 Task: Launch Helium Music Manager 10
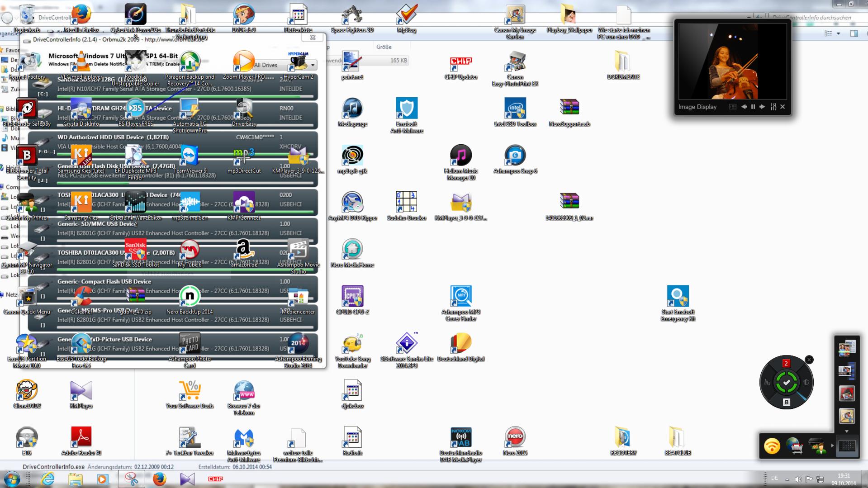pos(461,162)
